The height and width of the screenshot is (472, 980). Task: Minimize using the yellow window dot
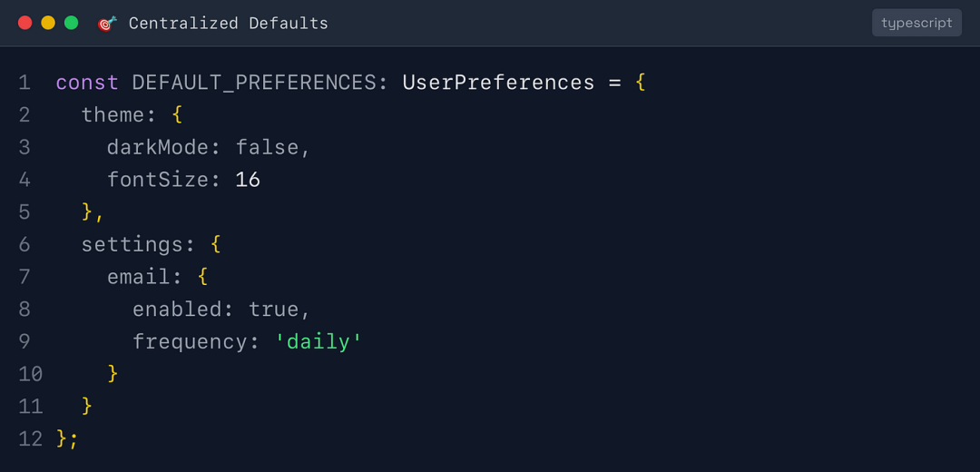point(48,24)
